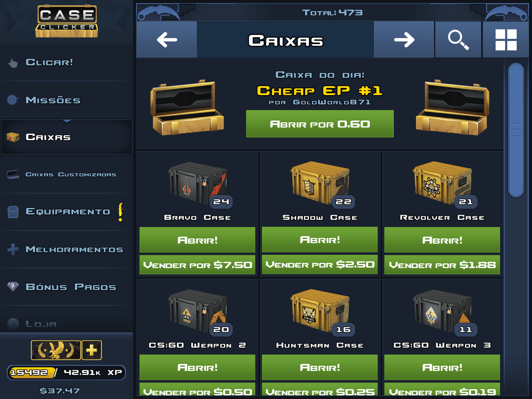
Task: Click the golden plus rank button
Action: click(x=92, y=350)
